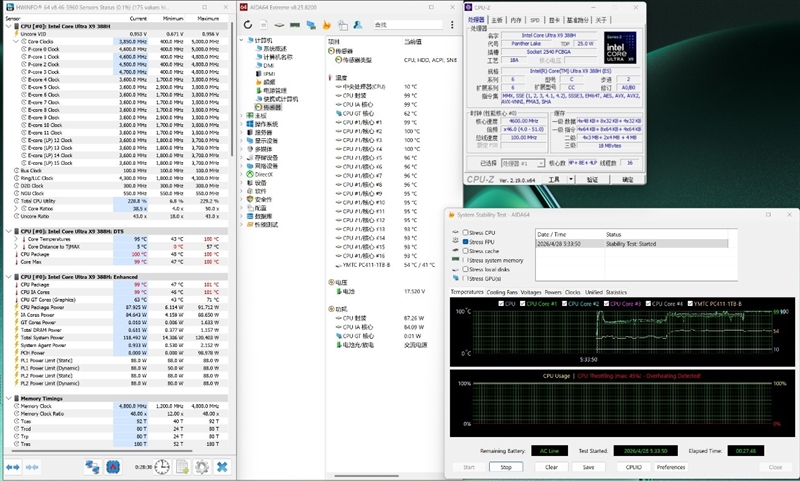Click HWiNFO shrink-columns arrows icon
Screen dimensions: 800x481
32,467
